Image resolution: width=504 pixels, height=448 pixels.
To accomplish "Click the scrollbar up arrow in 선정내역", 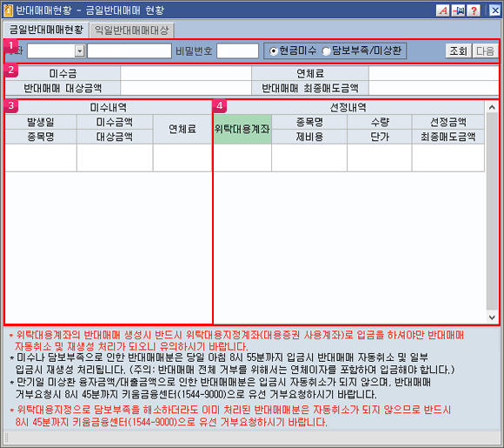I will click(492, 108).
